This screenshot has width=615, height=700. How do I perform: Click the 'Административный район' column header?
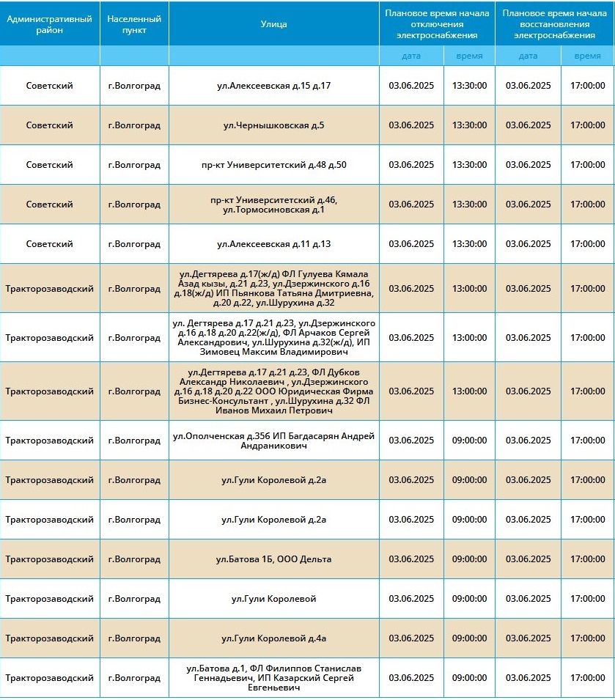tap(50, 24)
